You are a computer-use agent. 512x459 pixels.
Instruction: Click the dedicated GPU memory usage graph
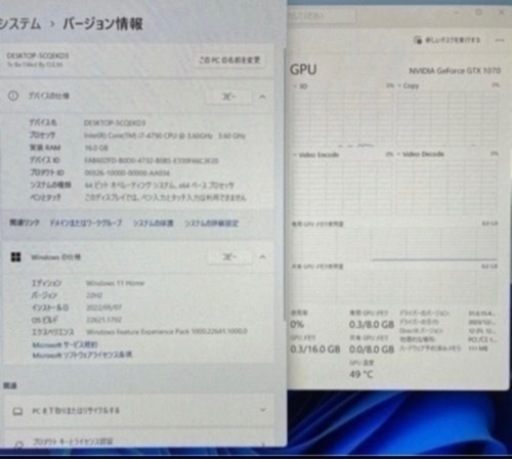click(395, 244)
